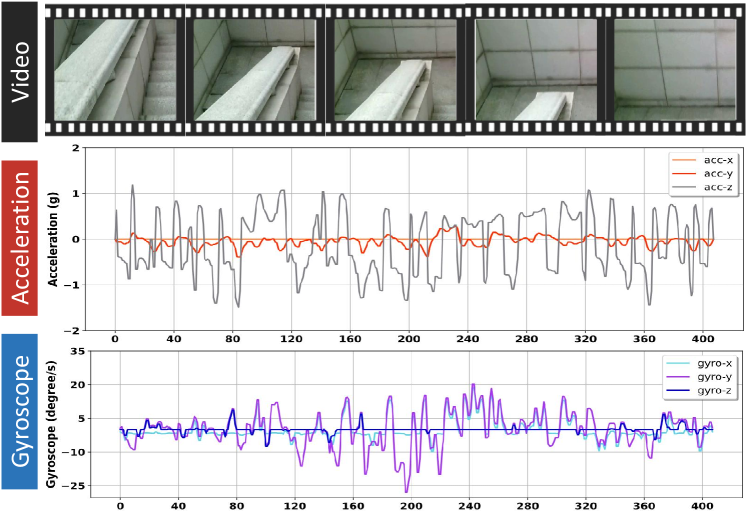This screenshot has height=511, width=747.
Task: Click the 200 tick on acceleration x-axis
Action: pyautogui.click(x=409, y=339)
